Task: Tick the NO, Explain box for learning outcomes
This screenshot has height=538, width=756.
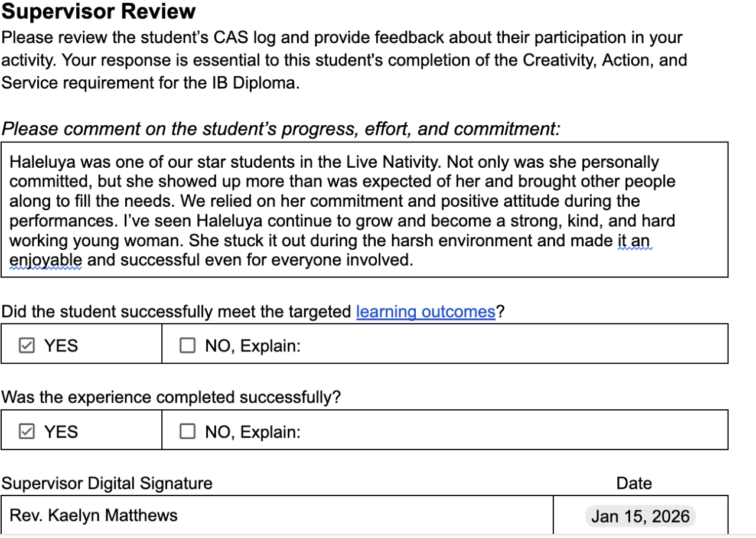Action: pos(187,345)
